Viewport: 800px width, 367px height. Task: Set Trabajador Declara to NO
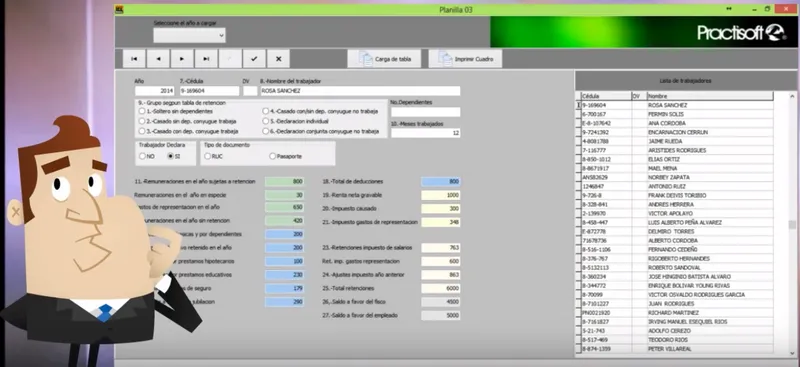coord(146,156)
